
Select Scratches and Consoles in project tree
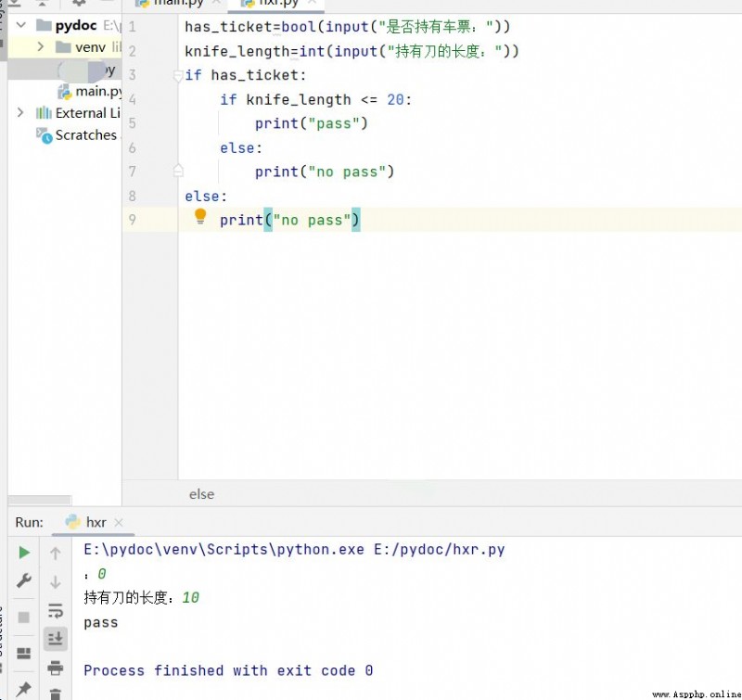click(79, 135)
